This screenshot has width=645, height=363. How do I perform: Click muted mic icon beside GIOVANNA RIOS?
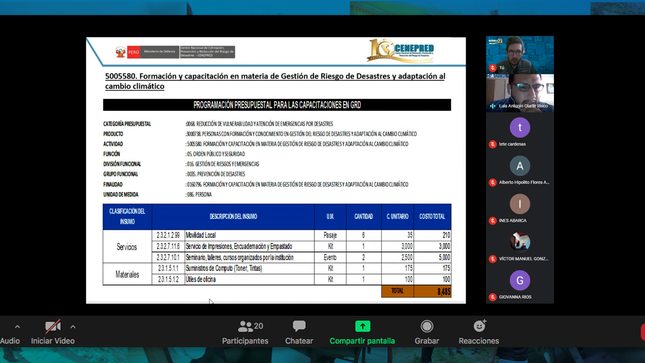pyautogui.click(x=492, y=297)
